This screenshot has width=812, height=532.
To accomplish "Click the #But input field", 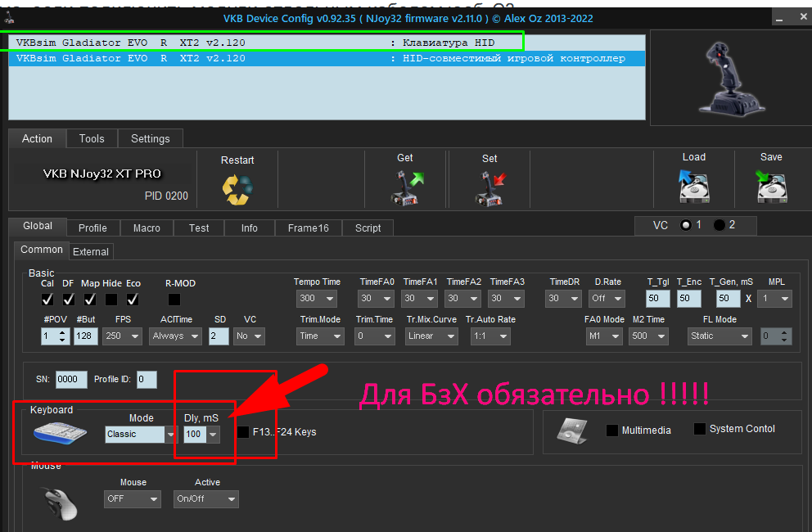I will tap(85, 336).
